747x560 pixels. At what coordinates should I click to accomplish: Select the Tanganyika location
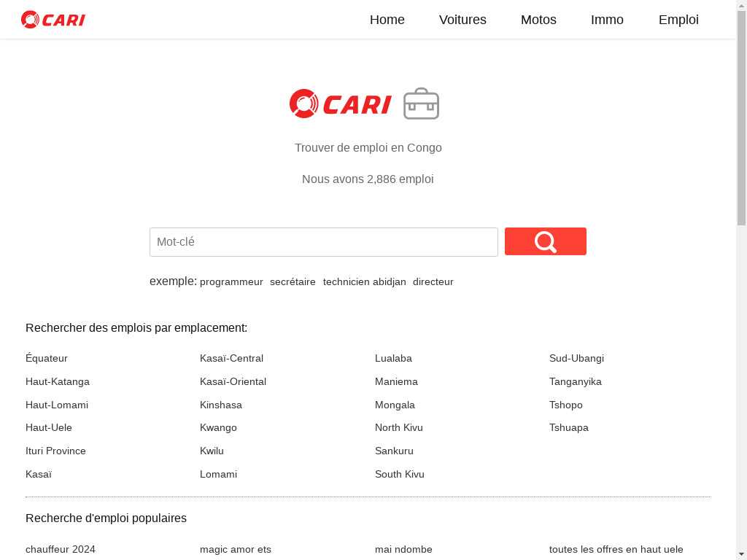575,381
